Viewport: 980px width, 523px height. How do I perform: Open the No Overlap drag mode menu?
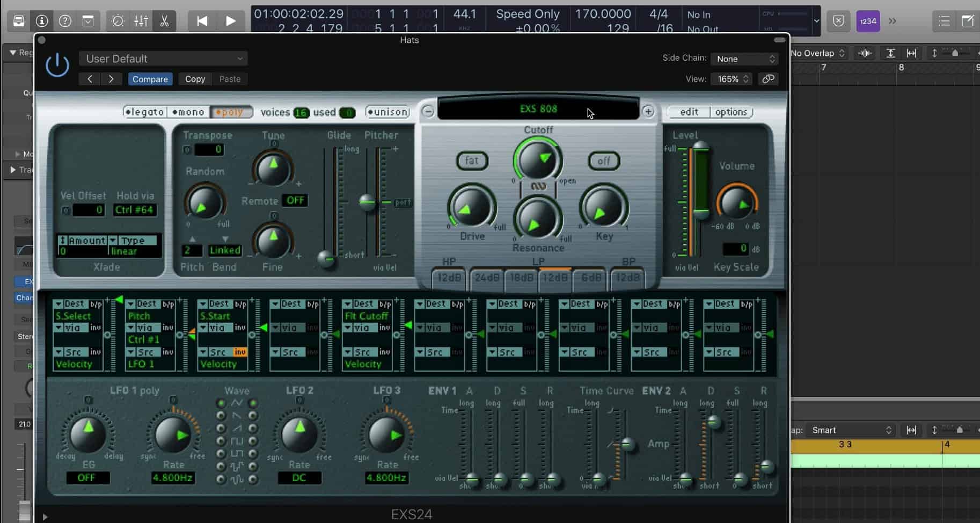point(818,53)
